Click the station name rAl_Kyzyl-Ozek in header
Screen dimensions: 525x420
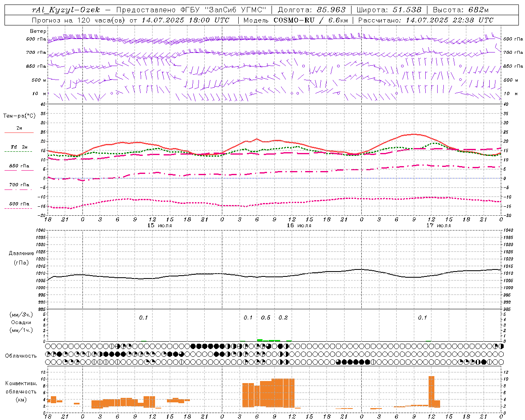pos(66,10)
